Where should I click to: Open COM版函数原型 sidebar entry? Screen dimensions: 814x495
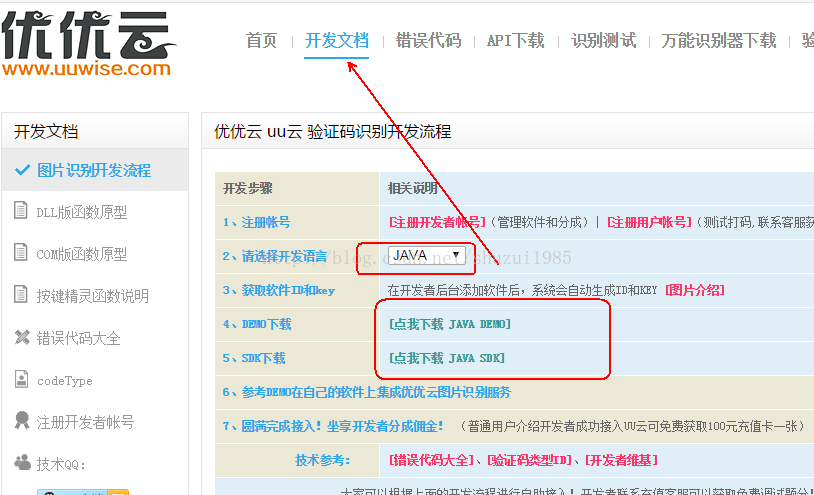pos(82,254)
